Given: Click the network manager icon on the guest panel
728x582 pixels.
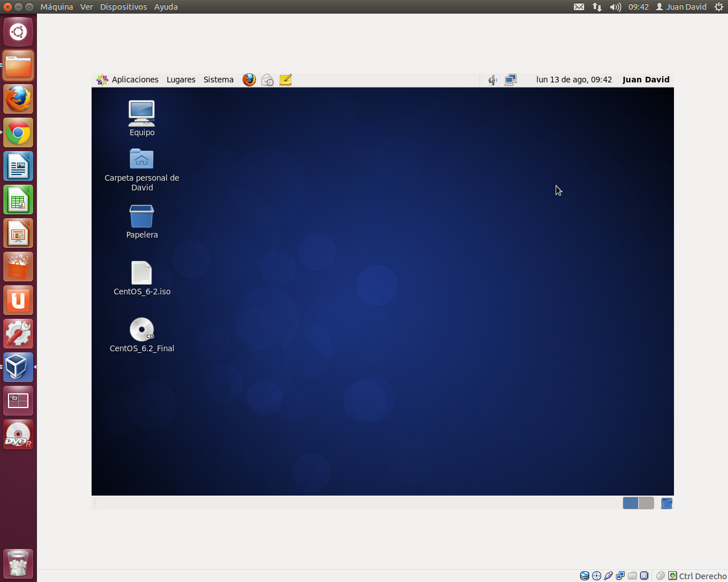Looking at the screenshot, I should coord(510,80).
